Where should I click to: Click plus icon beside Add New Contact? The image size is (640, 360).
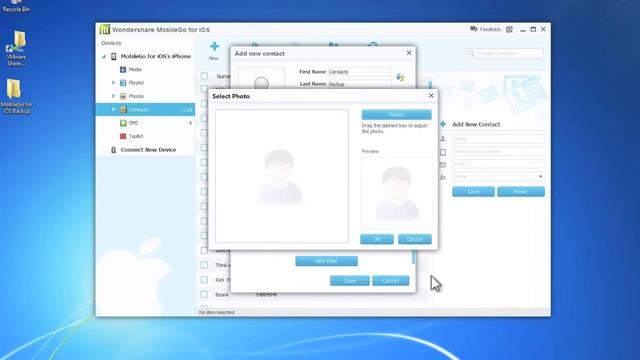coord(443,124)
